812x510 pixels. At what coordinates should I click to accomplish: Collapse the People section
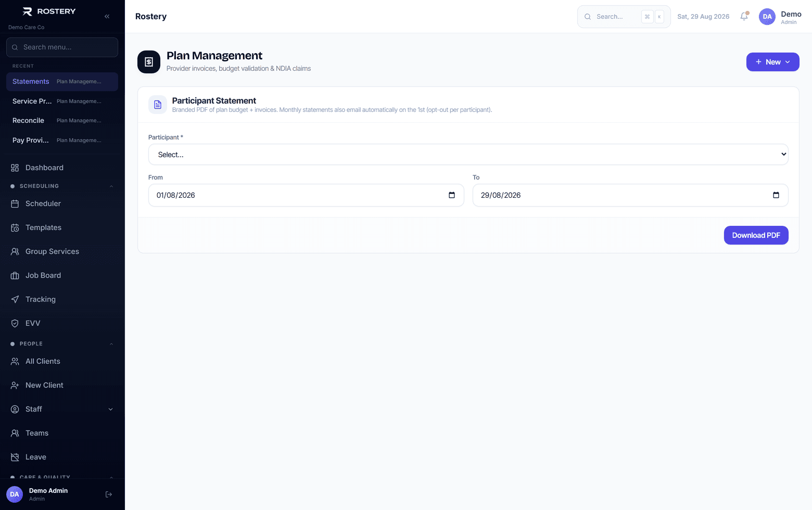(x=111, y=344)
